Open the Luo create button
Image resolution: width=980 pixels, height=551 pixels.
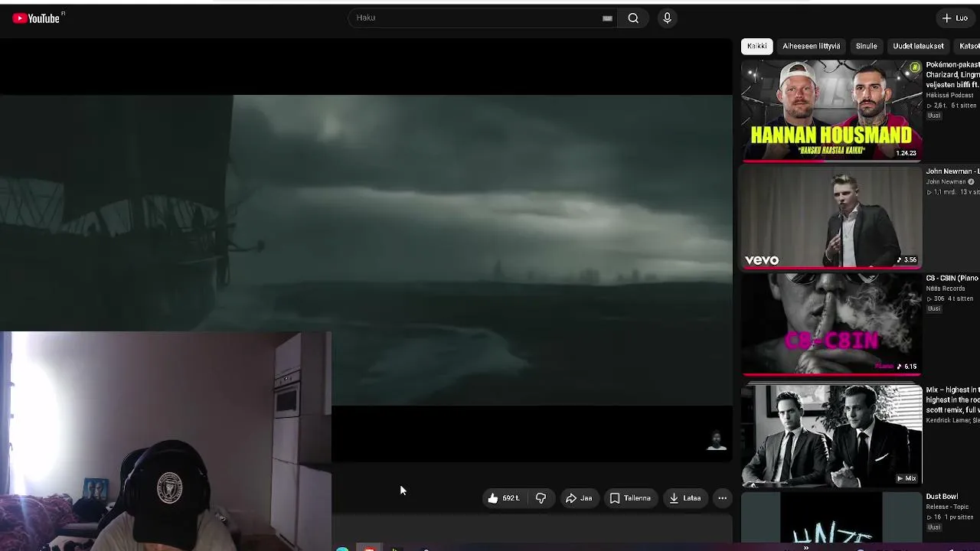(955, 18)
